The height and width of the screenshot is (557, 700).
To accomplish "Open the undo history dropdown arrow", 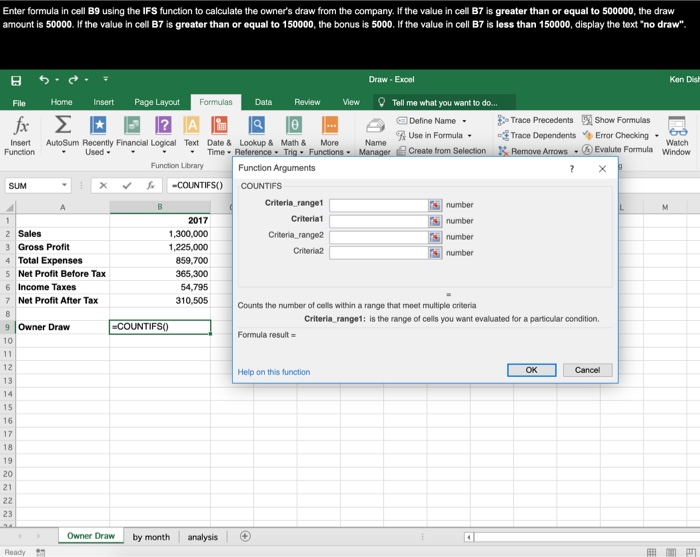I will (57, 80).
